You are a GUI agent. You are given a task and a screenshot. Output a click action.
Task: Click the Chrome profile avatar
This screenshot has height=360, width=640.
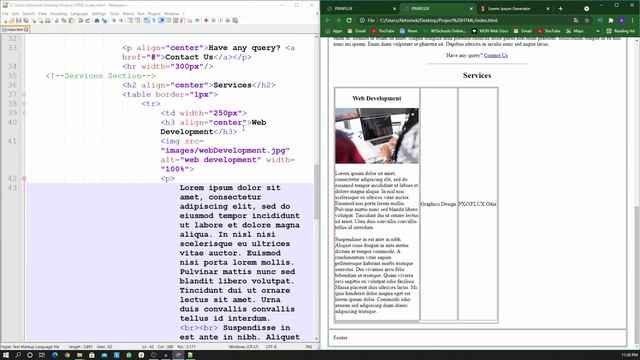tap(622, 20)
